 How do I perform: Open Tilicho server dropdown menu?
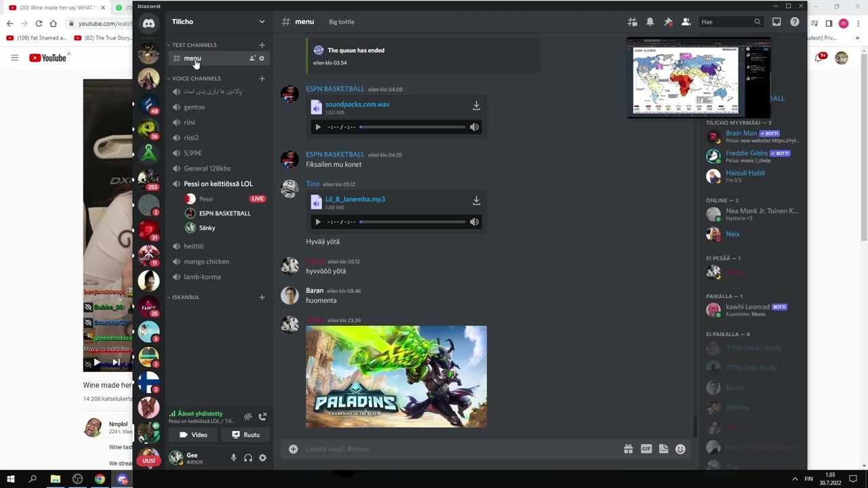218,22
